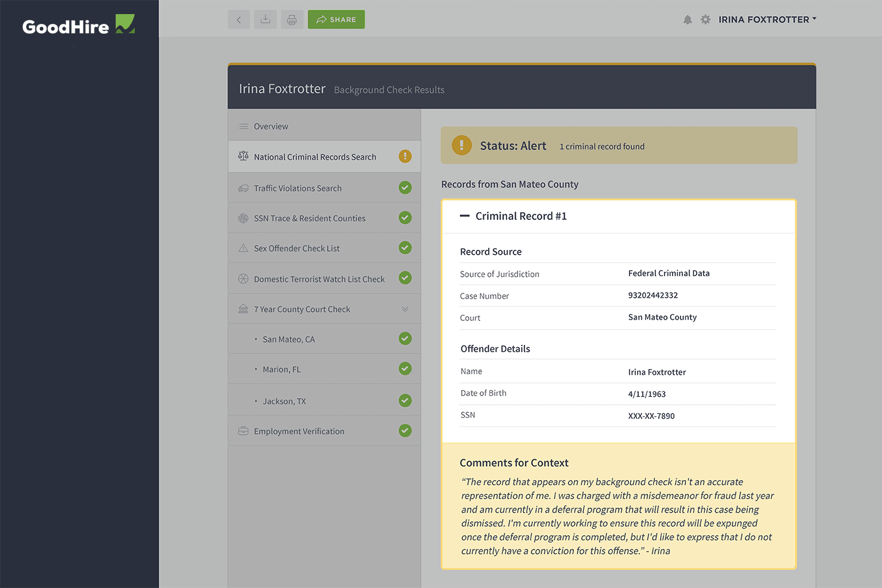Click the SHARE button

(336, 19)
